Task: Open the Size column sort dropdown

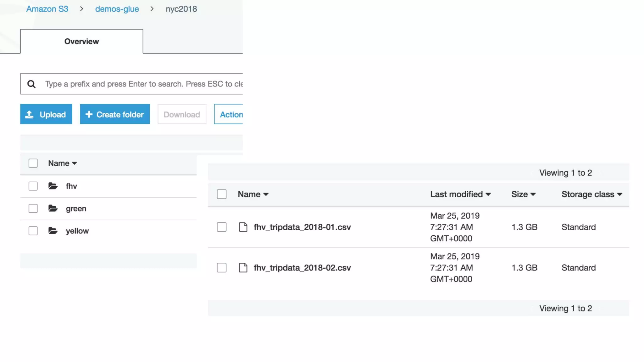Action: pyautogui.click(x=533, y=194)
